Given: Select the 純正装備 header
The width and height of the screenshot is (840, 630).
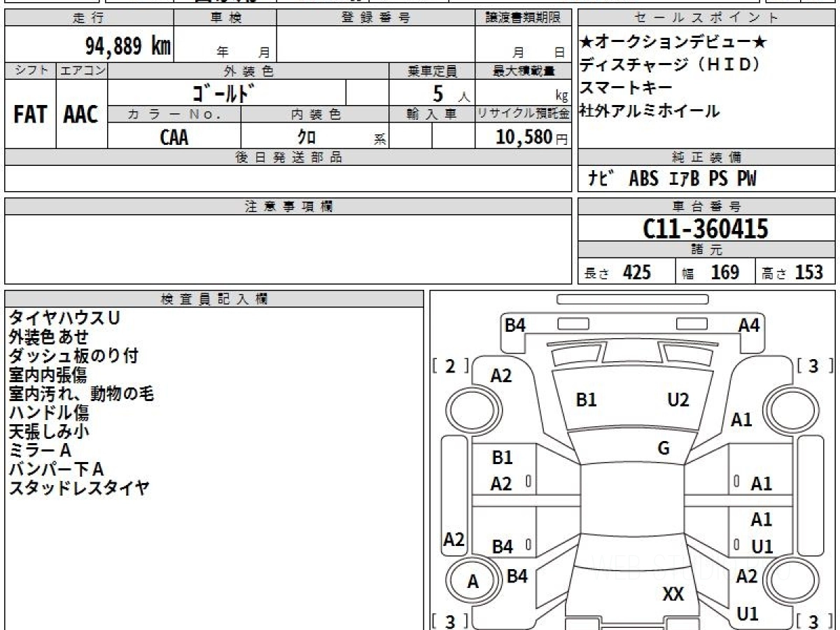Looking at the screenshot, I should pyautogui.click(x=707, y=157).
